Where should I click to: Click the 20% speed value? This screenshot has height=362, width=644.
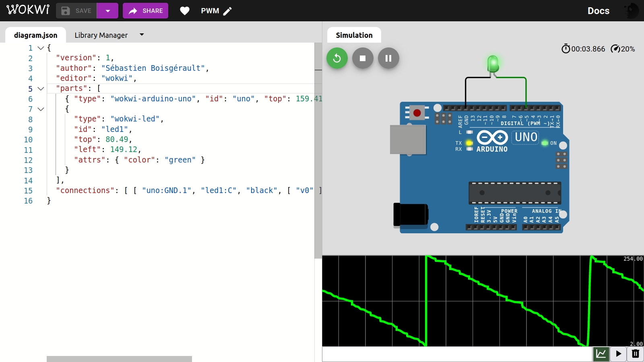(x=628, y=49)
